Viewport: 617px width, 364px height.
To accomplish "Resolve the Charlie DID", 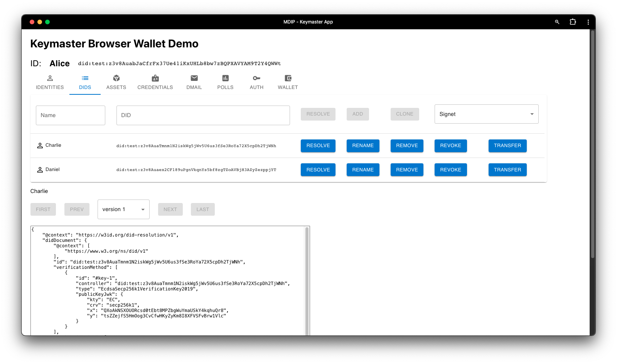I will click(x=318, y=146).
